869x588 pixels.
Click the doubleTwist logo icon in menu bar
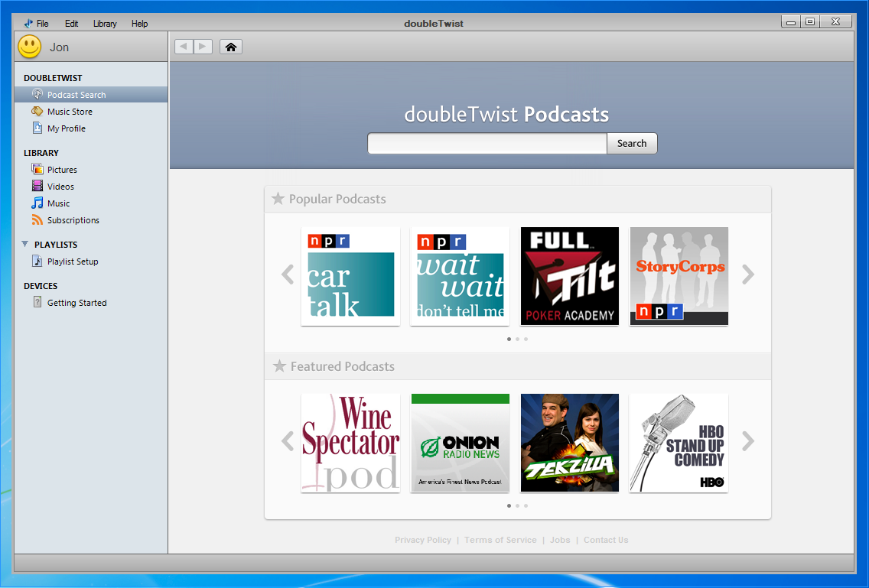pos(28,23)
